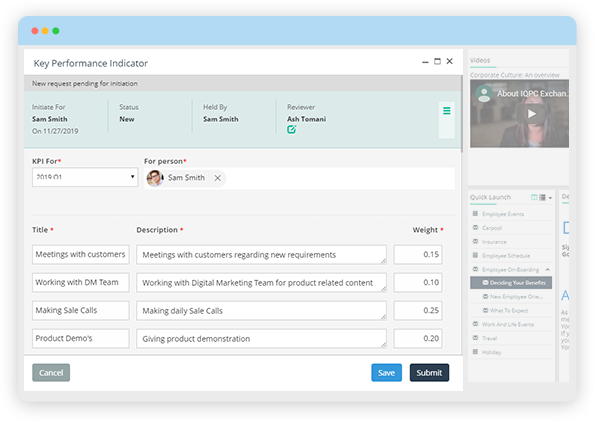
Task: Open Employee Events in Quick Launch
Action: pyautogui.click(x=503, y=214)
